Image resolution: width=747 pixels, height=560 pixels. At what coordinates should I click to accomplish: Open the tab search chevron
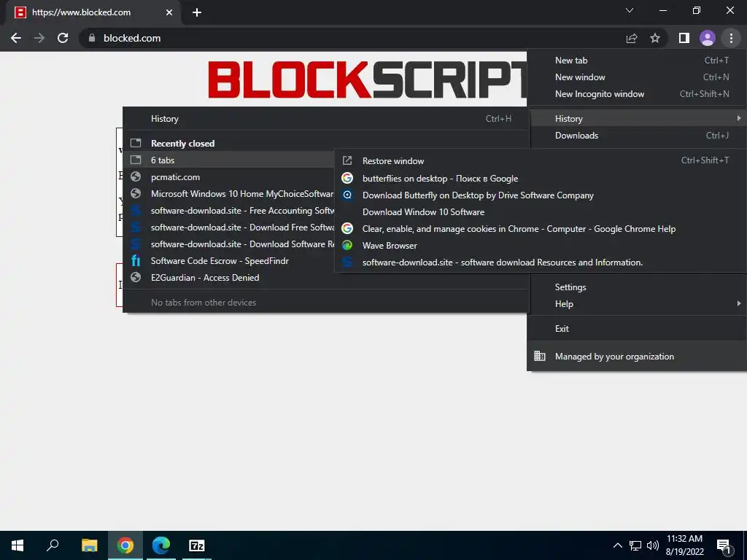(630, 10)
